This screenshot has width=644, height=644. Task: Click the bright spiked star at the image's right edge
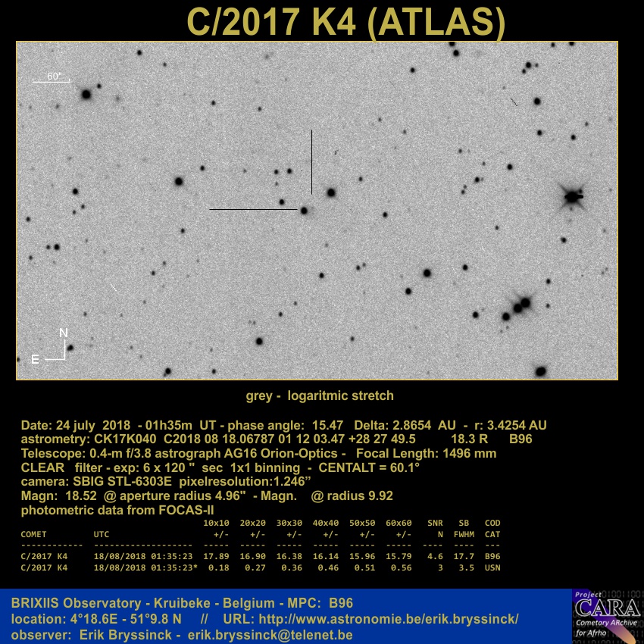tap(573, 197)
